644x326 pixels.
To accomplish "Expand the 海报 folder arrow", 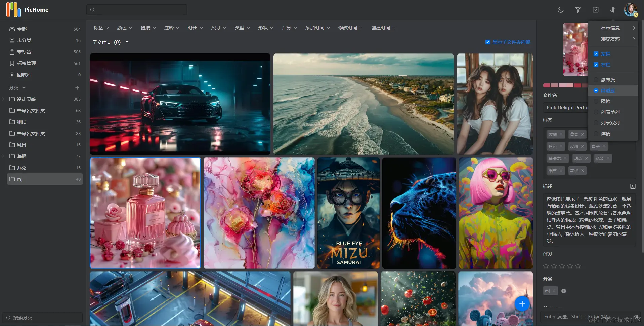I will (3, 156).
